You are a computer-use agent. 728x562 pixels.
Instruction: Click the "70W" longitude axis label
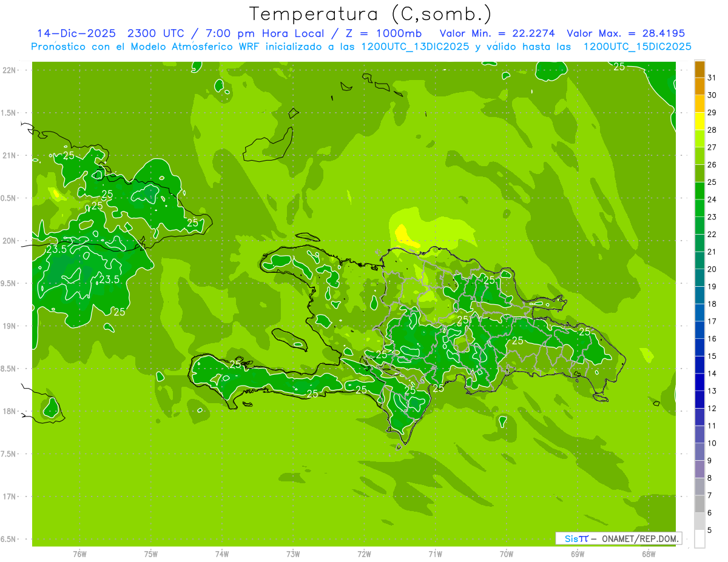507,554
